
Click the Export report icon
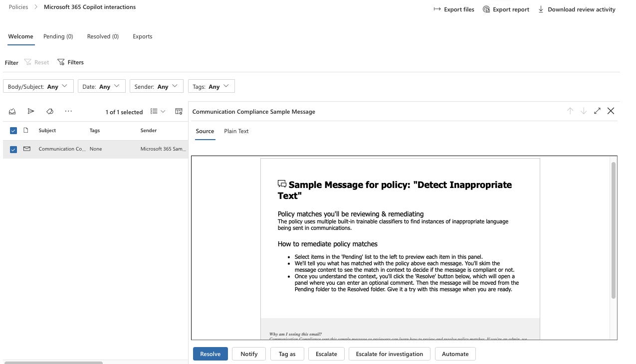(486, 9)
